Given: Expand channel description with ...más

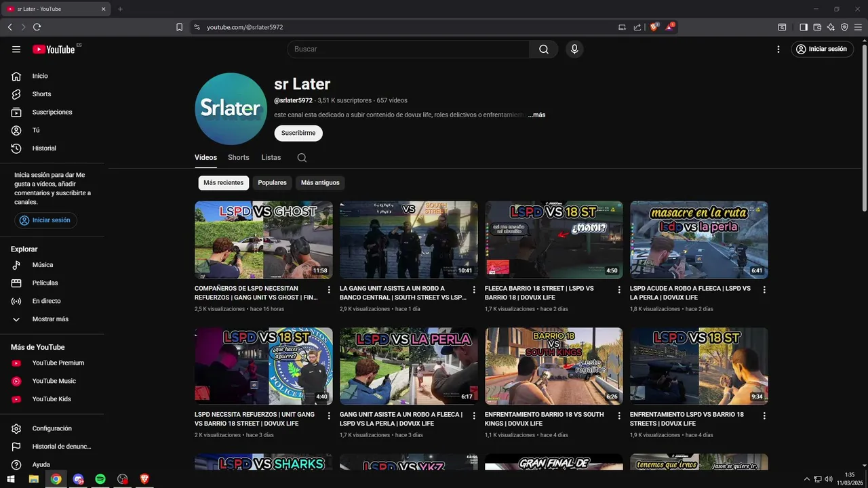Looking at the screenshot, I should (536, 115).
